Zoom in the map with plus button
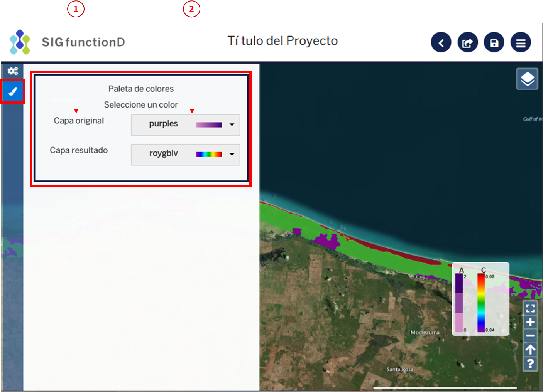The image size is (543, 392). point(530,322)
